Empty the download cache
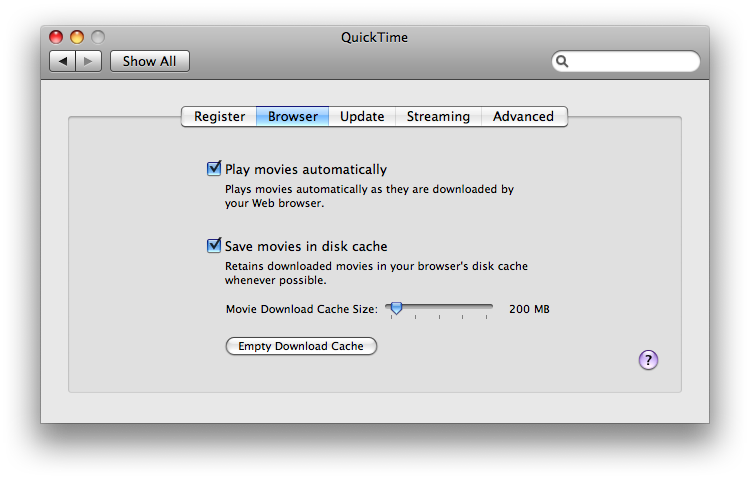The height and width of the screenshot is (479, 750). coord(301,346)
